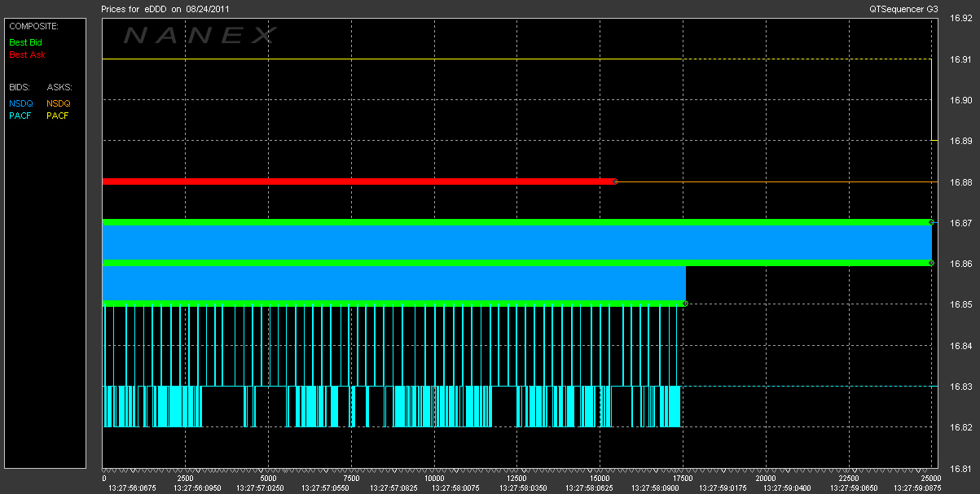Screen dimensions: 980x494
Task: Click timestamp 13:27:59:0875
Action: point(918,488)
